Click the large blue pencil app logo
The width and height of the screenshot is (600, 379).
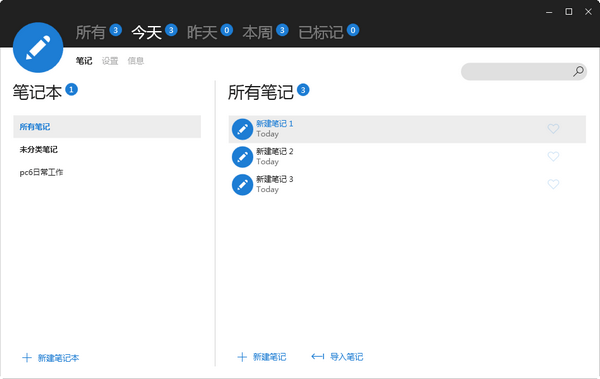(38, 47)
